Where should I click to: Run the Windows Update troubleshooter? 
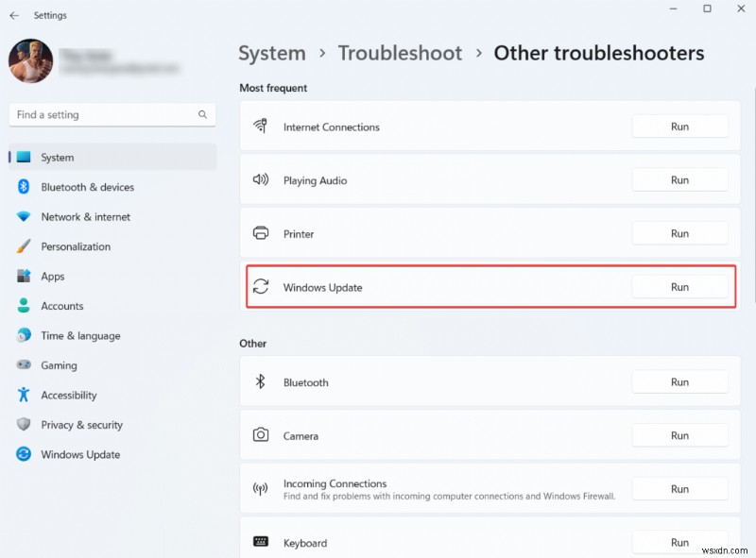click(679, 287)
